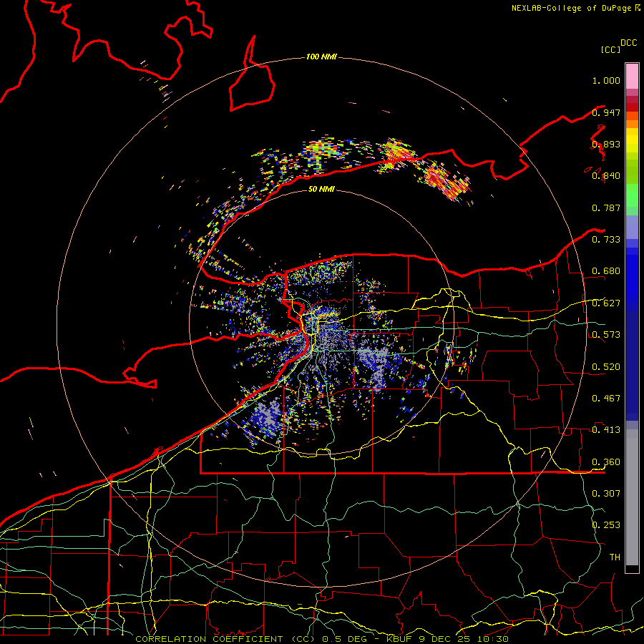Select the 0.413 color scale label
This screenshot has width=644, height=644.
(606, 430)
